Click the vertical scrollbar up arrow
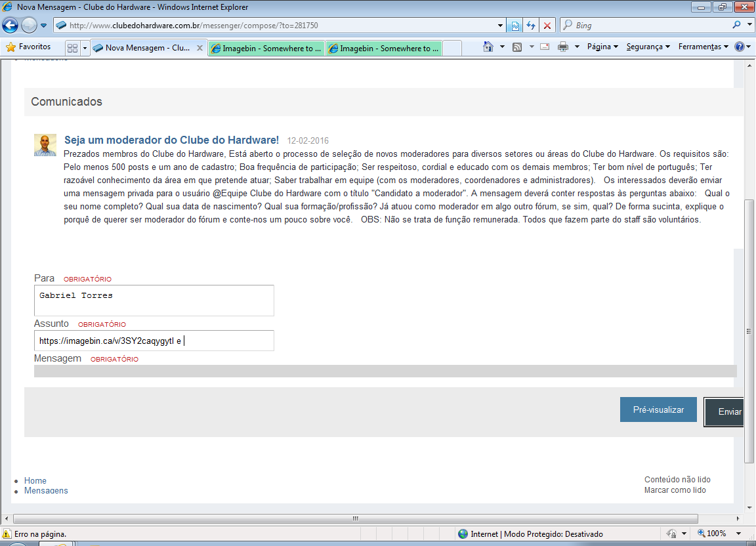Viewport: 756px width, 546px height. [749, 65]
